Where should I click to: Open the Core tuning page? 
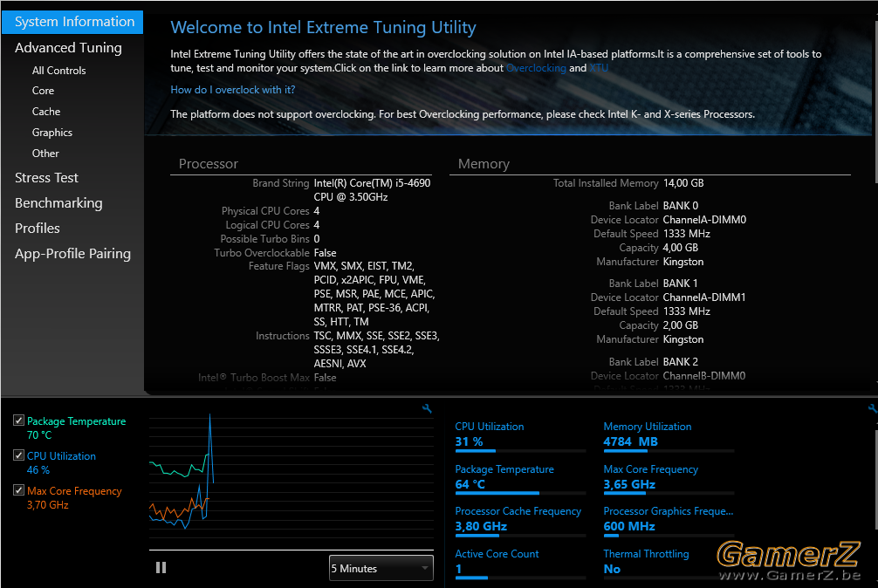coord(43,91)
